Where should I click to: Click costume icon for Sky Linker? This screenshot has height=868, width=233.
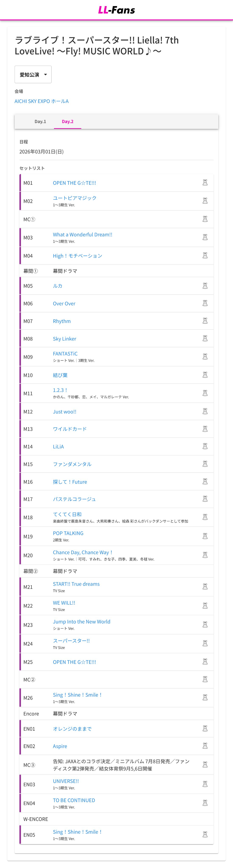pos(205,339)
